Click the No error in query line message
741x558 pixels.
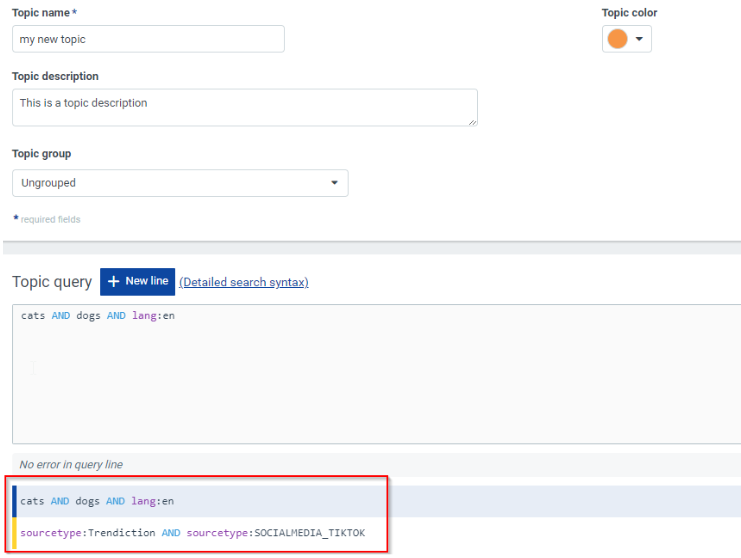coord(71,465)
